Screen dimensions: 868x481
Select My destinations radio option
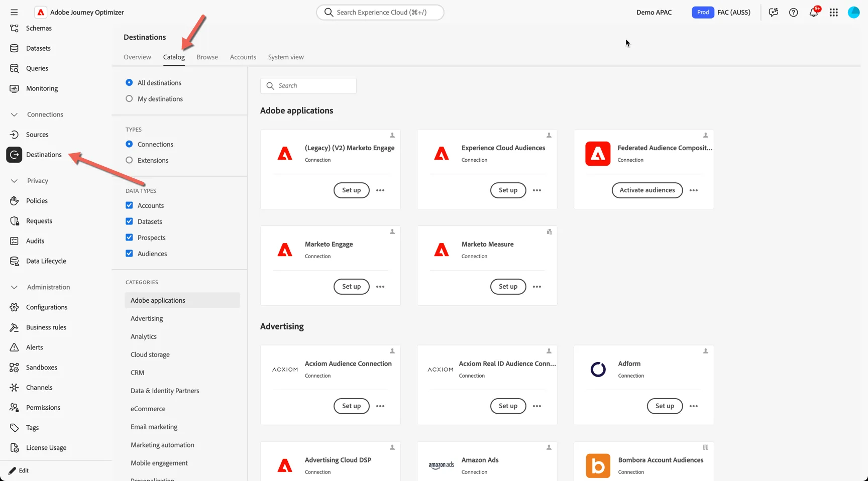[x=129, y=98]
